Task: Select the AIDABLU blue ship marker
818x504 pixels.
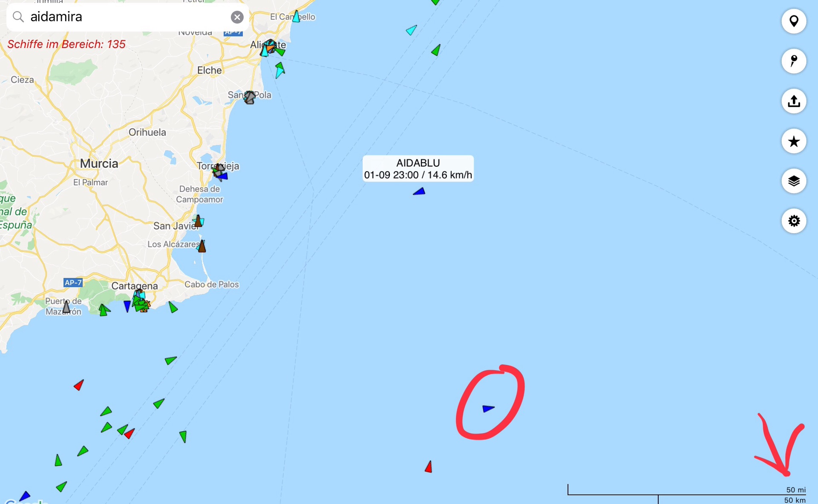Action: click(x=420, y=192)
